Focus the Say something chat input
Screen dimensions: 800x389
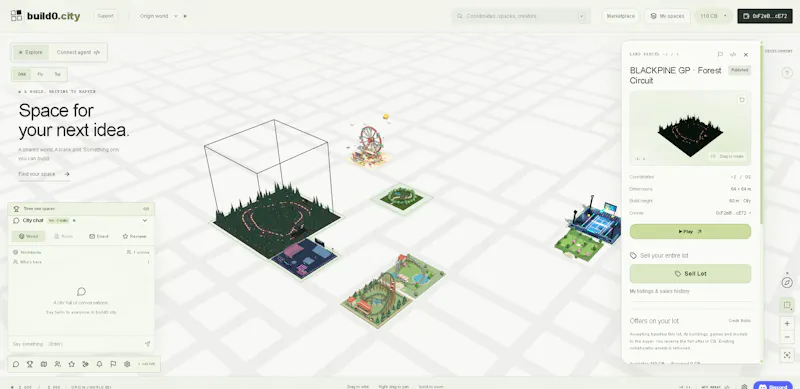(x=77, y=344)
